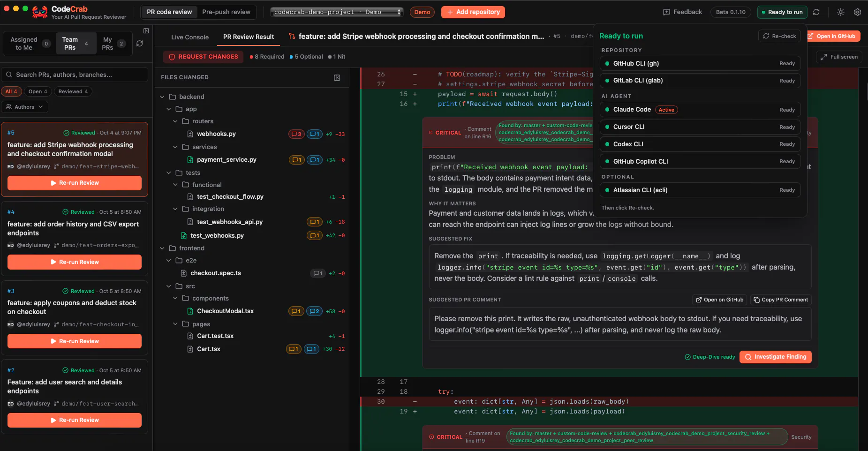Open the Authors filter dropdown
Image resolution: width=868 pixels, height=451 pixels.
(24, 107)
